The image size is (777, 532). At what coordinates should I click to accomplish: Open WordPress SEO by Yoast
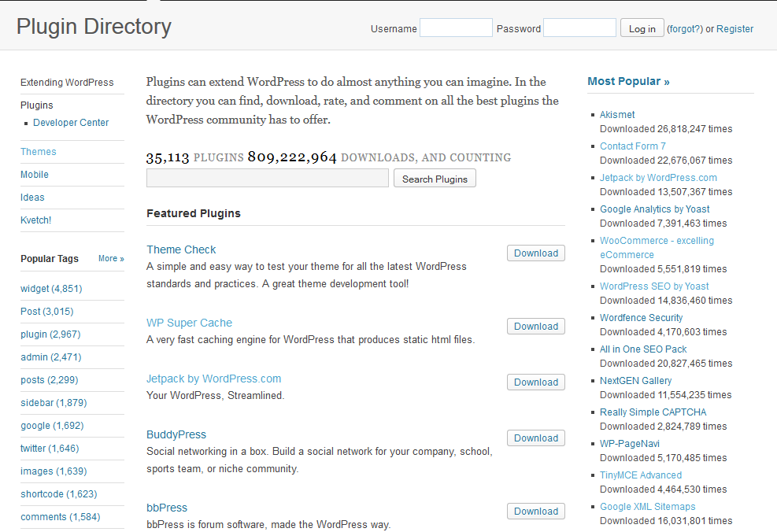pos(654,286)
